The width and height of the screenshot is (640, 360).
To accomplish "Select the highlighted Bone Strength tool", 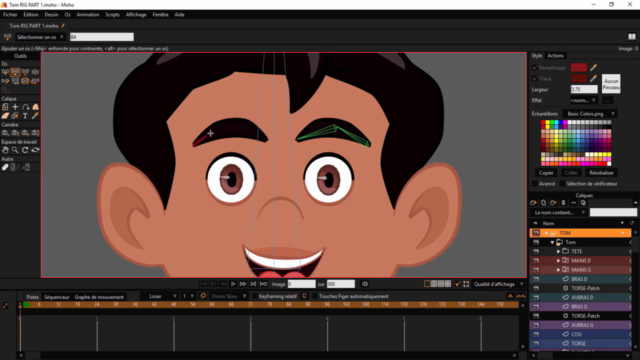I will click(x=25, y=81).
